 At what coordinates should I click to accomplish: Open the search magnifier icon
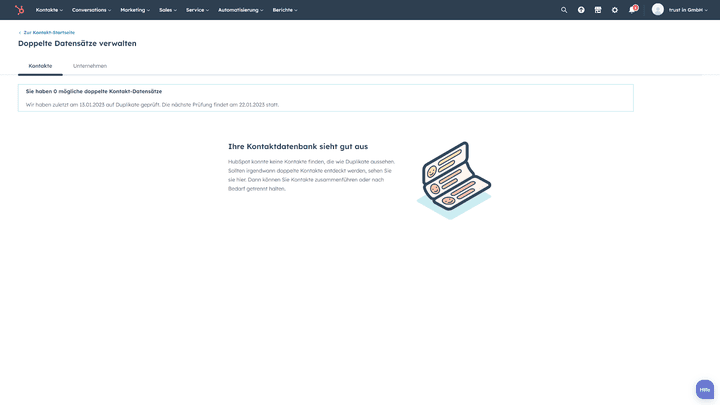564,10
